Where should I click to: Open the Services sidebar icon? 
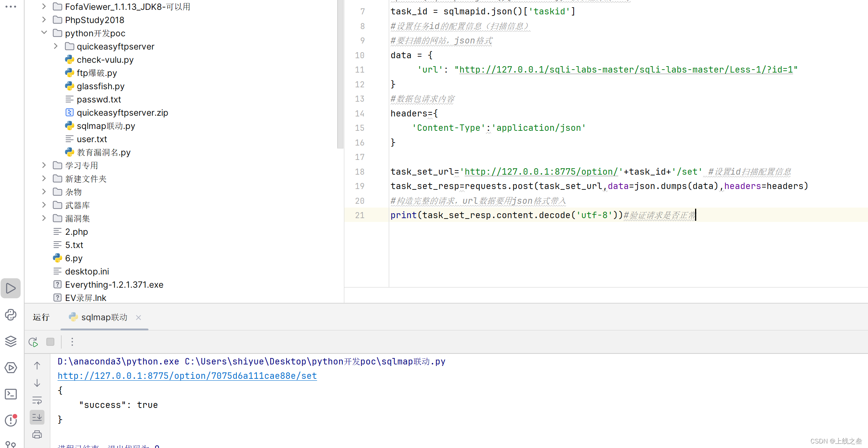(11, 367)
